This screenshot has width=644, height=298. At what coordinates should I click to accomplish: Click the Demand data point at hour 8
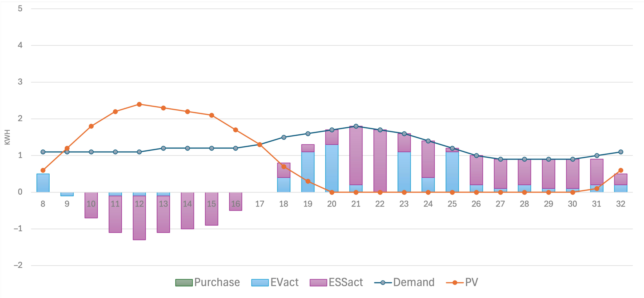coord(43,152)
